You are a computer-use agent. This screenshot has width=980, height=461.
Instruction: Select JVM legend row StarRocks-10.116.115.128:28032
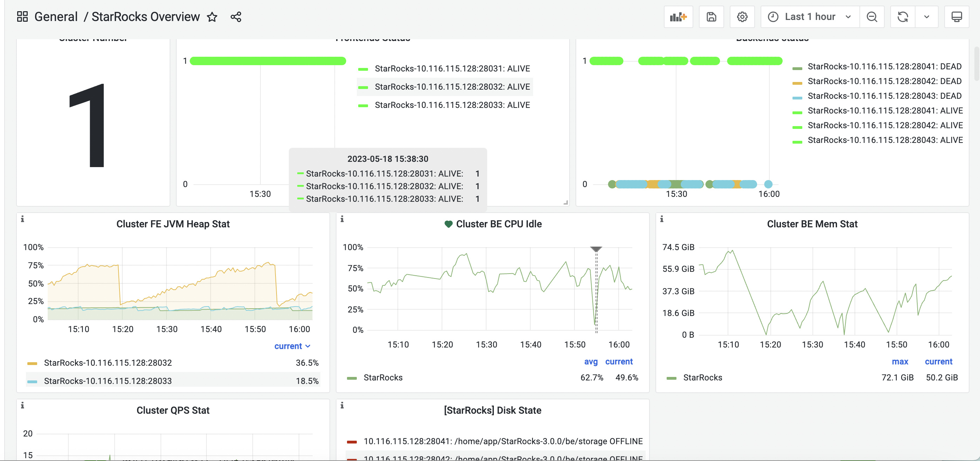[108, 363]
